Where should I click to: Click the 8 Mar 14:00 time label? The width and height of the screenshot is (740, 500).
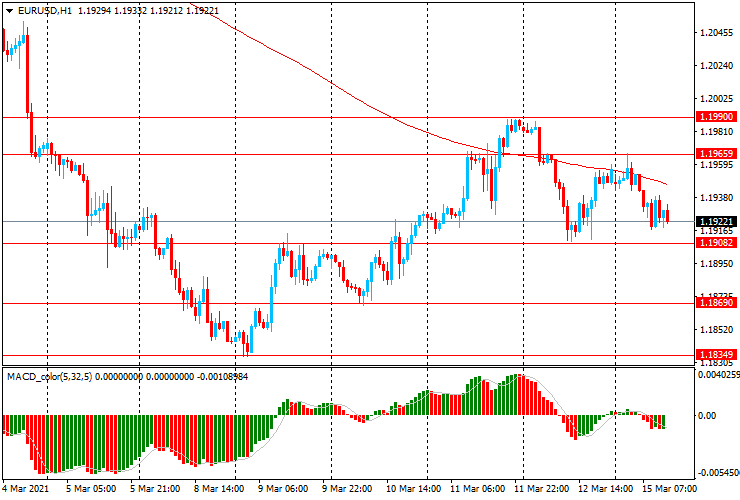[x=219, y=490]
